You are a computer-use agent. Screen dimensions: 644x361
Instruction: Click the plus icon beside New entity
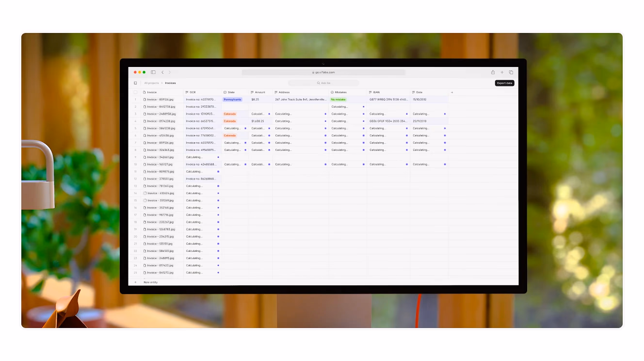[x=135, y=282]
